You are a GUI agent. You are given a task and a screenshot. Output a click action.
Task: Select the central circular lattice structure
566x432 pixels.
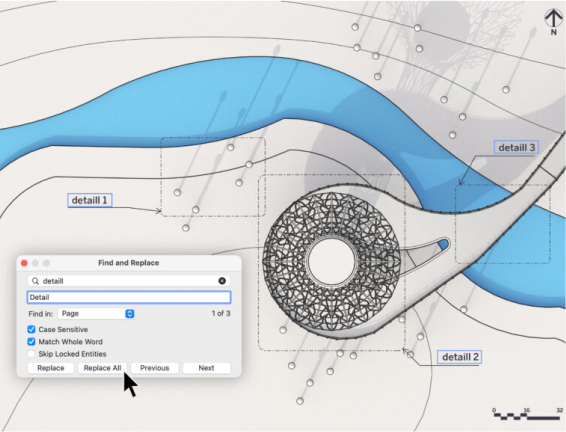point(331,261)
